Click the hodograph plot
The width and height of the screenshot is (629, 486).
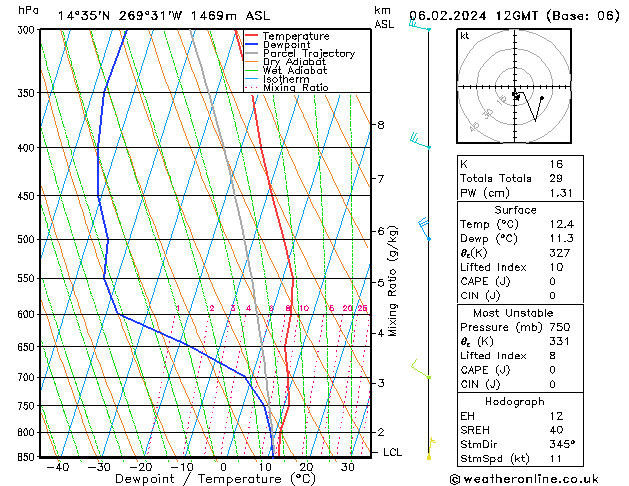pos(514,86)
